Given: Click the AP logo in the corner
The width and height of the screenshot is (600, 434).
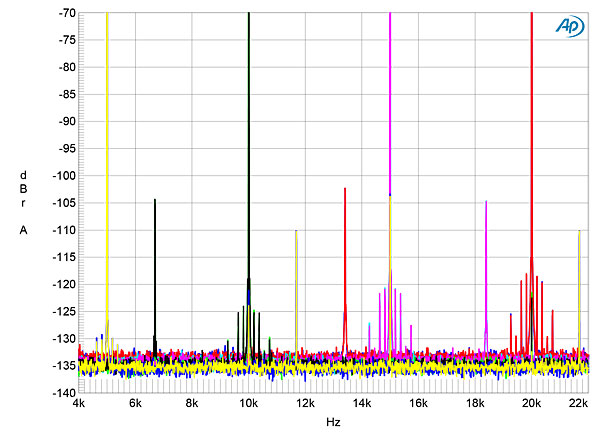Looking at the screenshot, I should coord(569,28).
